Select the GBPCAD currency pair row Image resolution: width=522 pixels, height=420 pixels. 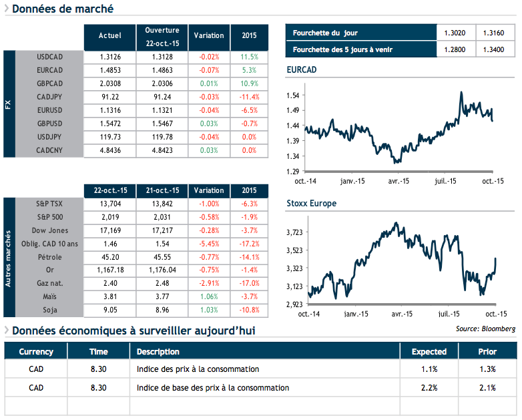pyautogui.click(x=50, y=83)
